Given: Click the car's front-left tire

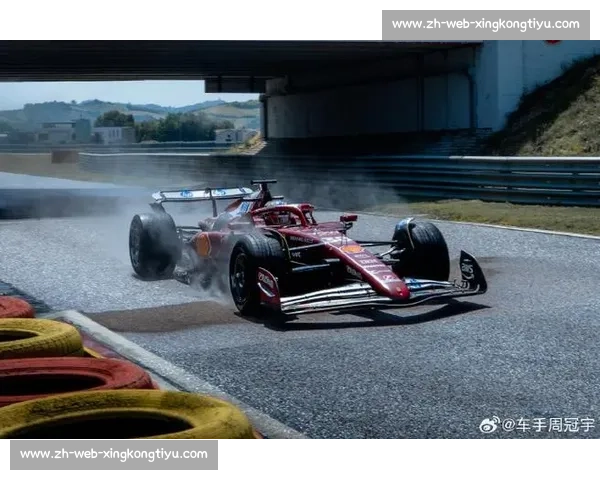Looking at the screenshot, I should click(x=254, y=273).
